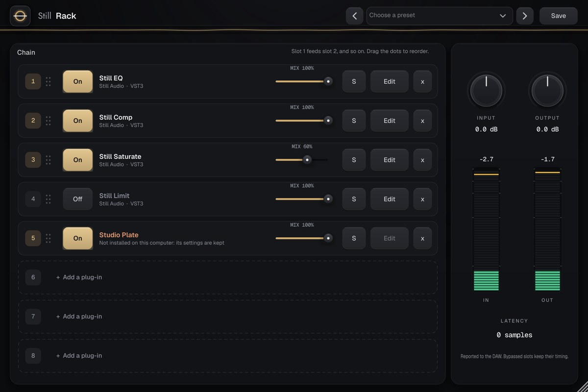This screenshot has height=392, width=588.
Task: Solo the Still Saturate slot
Action: pos(354,160)
